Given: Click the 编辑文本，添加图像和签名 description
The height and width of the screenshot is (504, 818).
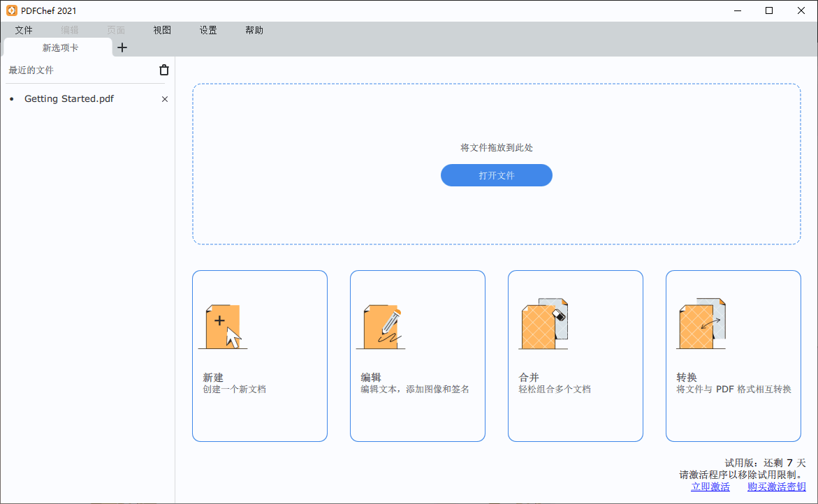Looking at the screenshot, I should tap(415, 390).
